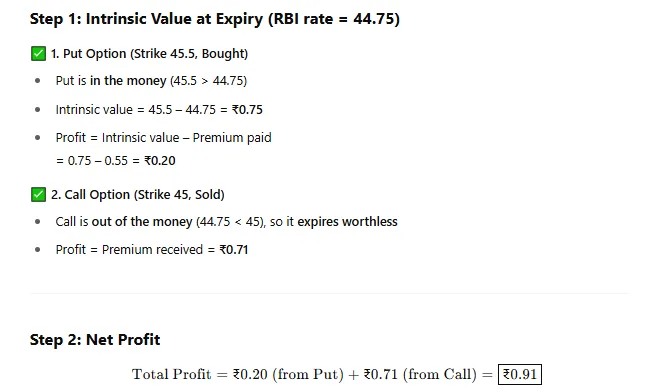Click the horizontal divider line between steps
649x392 pixels.
[x=329, y=293]
